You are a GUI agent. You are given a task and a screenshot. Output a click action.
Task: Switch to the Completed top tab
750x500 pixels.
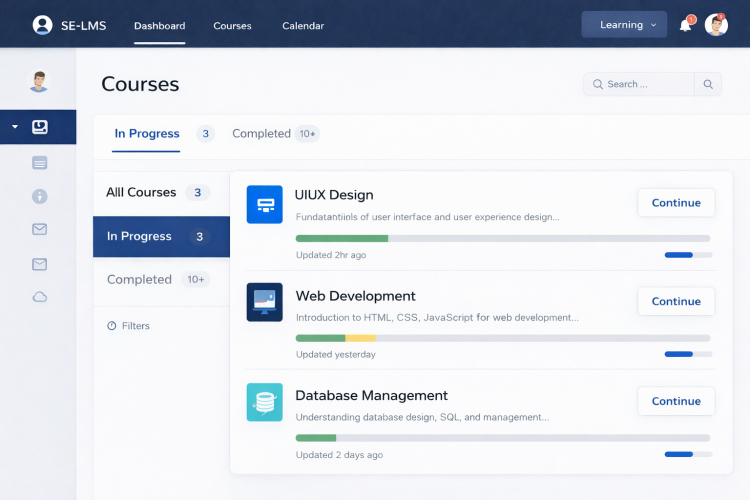[x=261, y=133]
